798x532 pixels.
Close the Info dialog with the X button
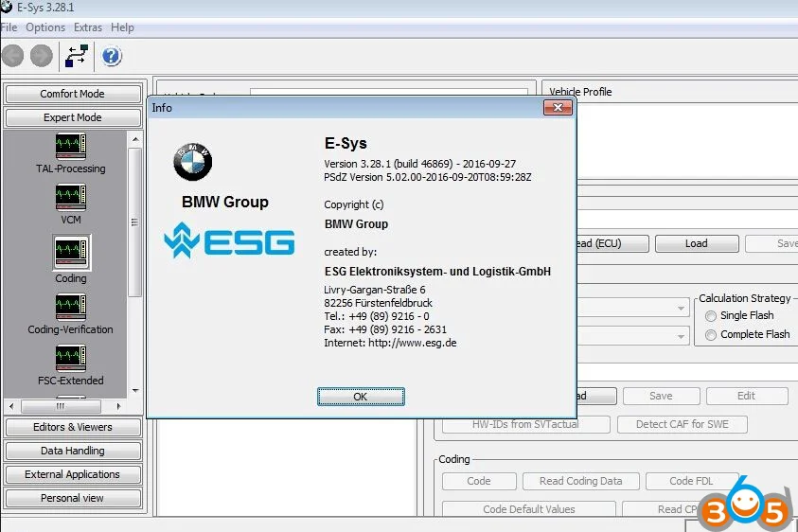558,107
